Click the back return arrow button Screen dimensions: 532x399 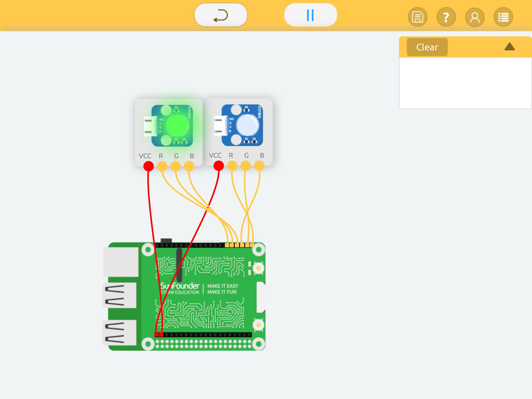221,15
